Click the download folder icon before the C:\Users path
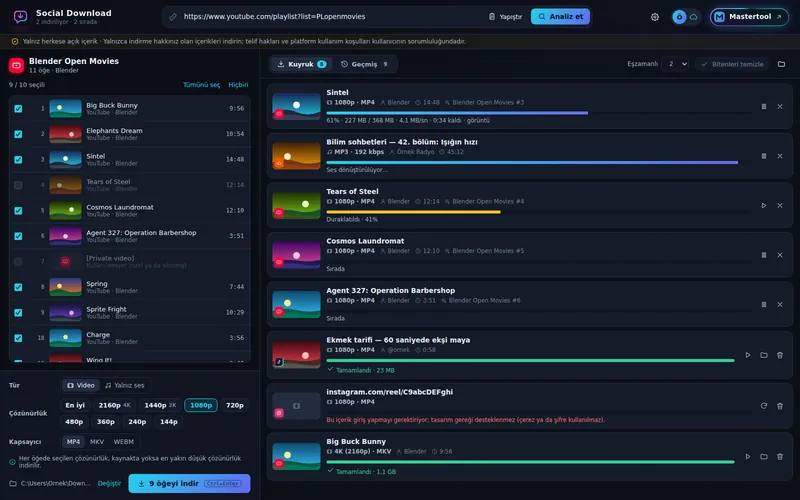The image size is (800, 500). tap(13, 483)
